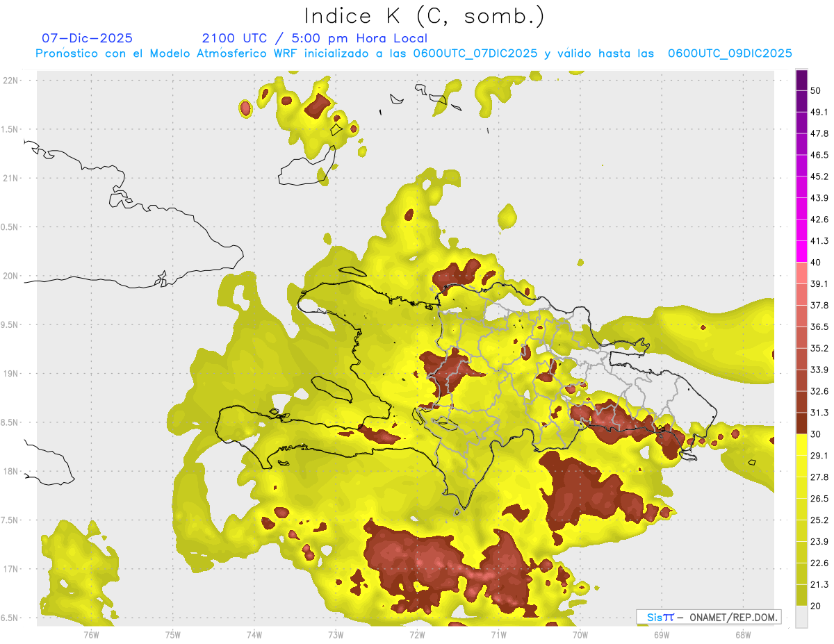Click the "68W" longitude label
This screenshot has height=644, width=834.
point(742,634)
